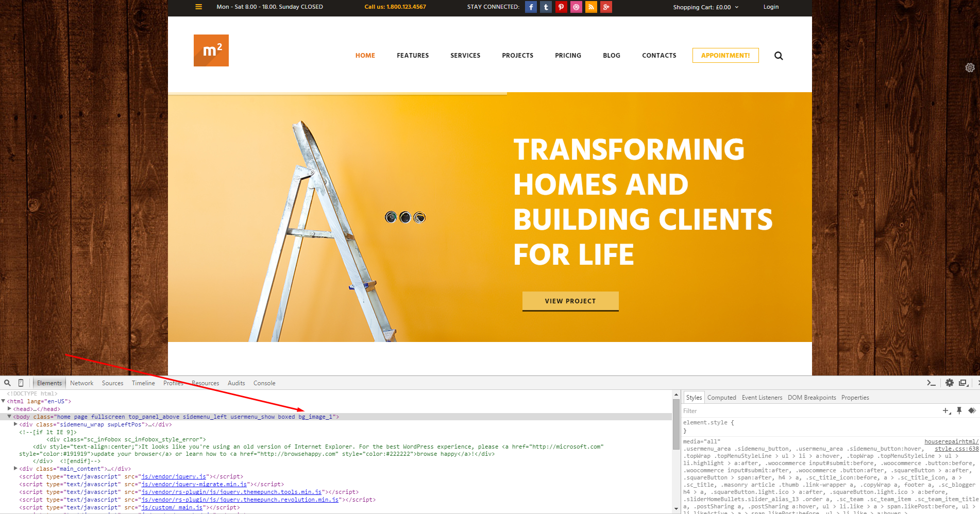Toggle element state pin in Styles pane
This screenshot has height=514, width=980.
pos(959,410)
